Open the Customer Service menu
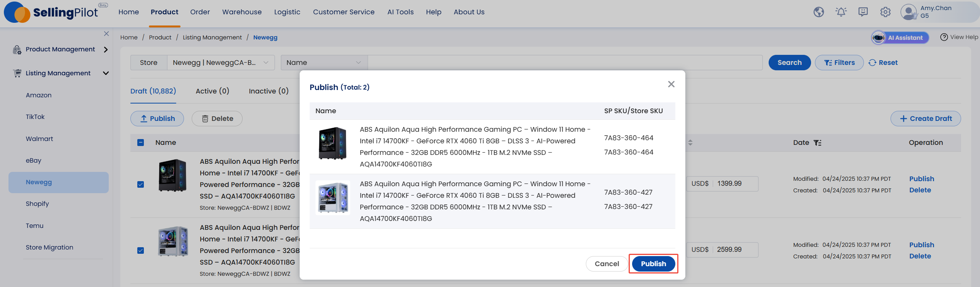This screenshot has width=980, height=287. (344, 12)
